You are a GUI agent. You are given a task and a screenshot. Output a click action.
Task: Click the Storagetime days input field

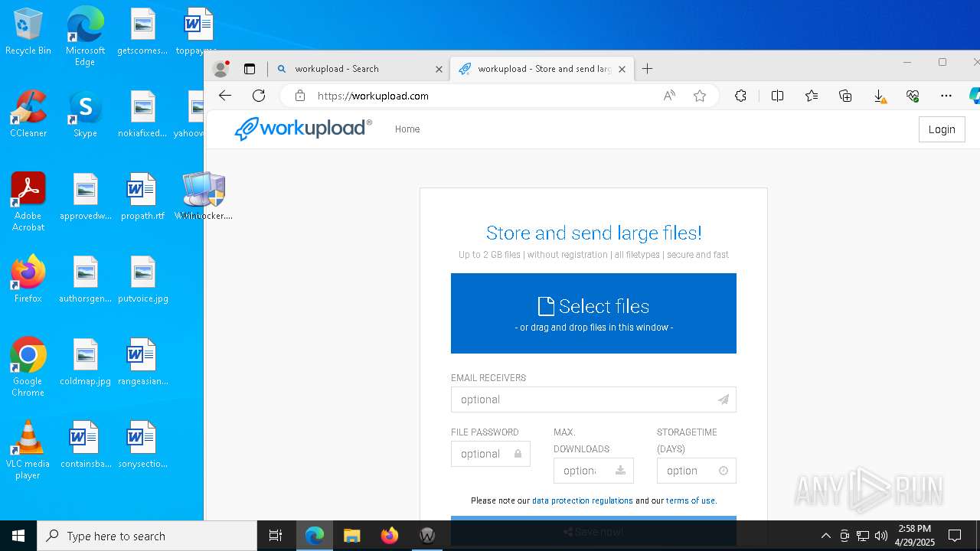(696, 471)
